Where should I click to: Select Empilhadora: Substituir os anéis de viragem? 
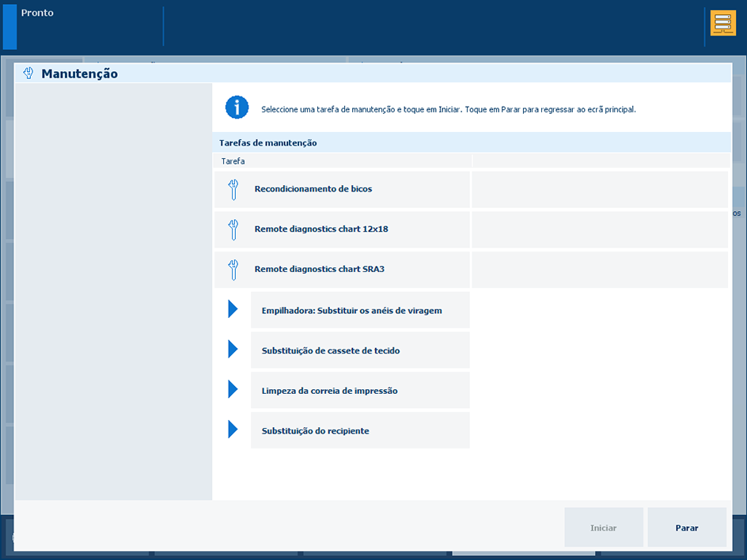tap(360, 310)
